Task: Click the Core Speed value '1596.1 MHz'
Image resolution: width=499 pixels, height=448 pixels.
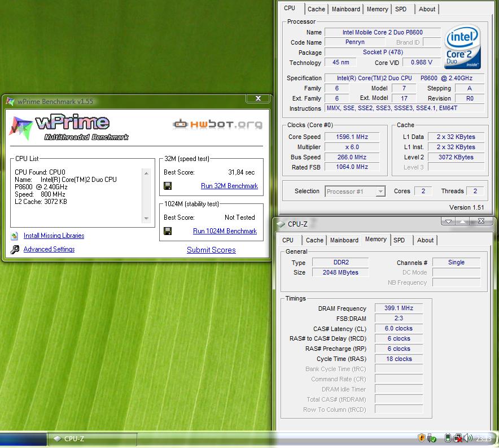Action: pos(352,137)
